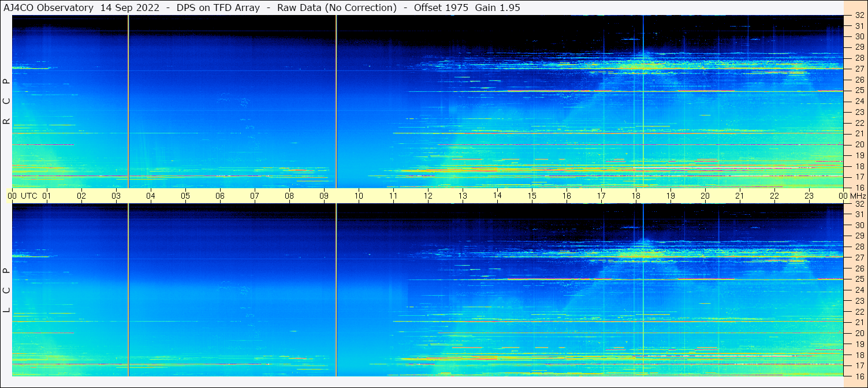Click the 18 UTC time axis label

636,196
